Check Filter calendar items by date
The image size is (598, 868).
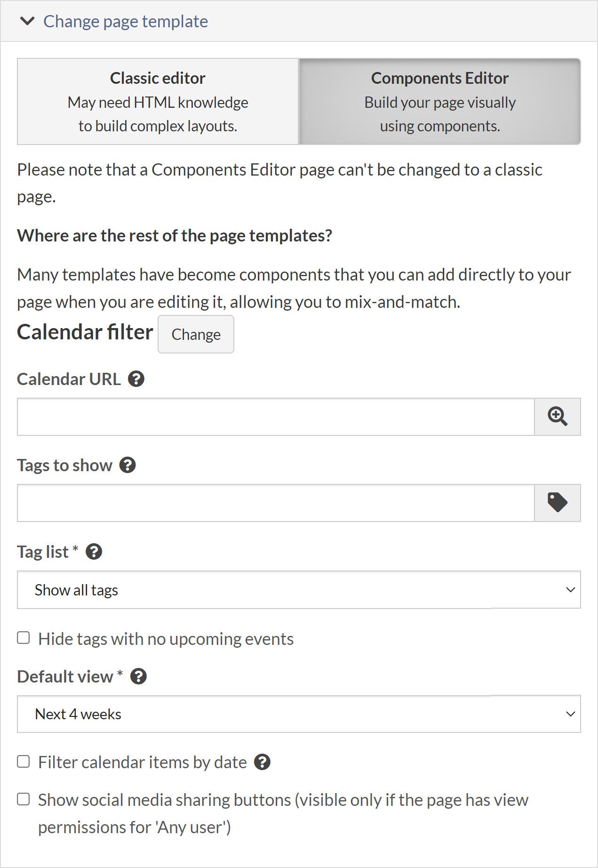point(23,761)
